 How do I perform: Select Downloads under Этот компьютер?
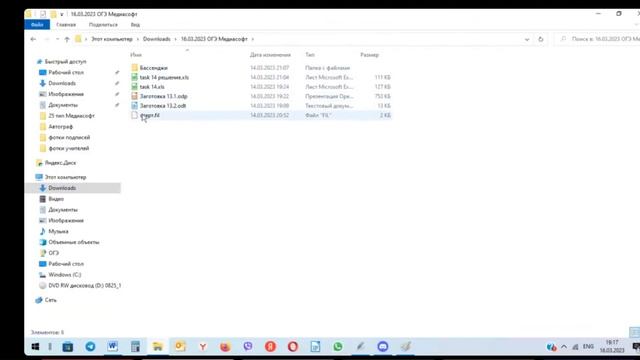[62, 188]
